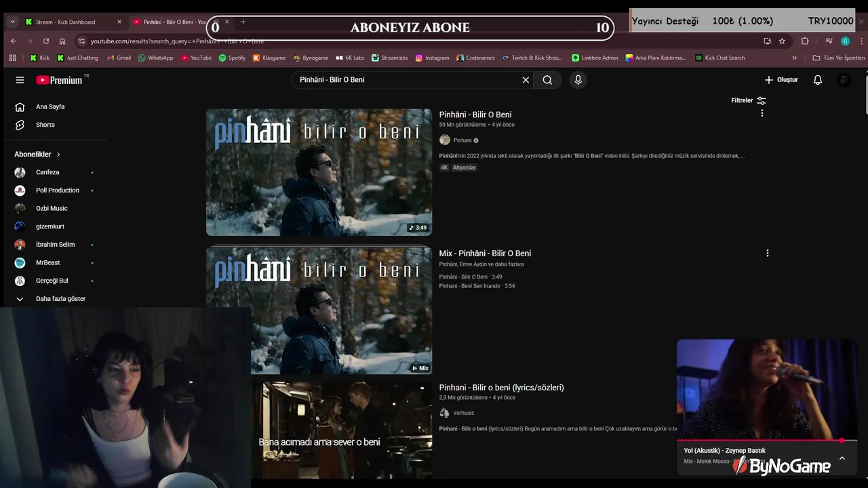Viewport: 868px width, 488px height.
Task: Open iremusic channel avatar
Action: [445, 413]
